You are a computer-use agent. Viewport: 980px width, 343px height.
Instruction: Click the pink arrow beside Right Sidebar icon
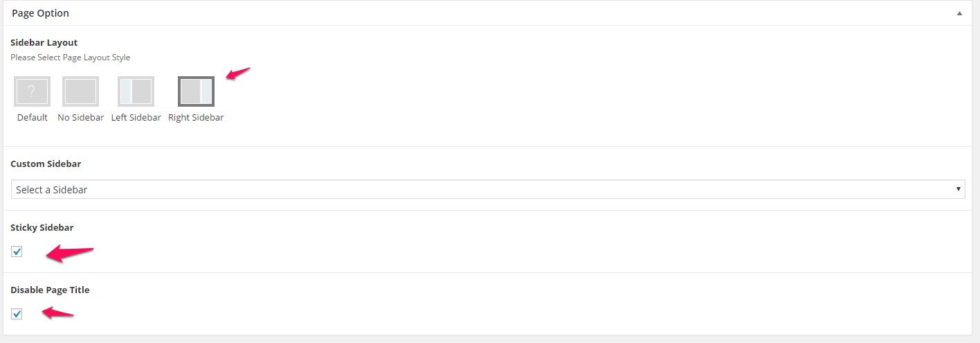click(238, 73)
